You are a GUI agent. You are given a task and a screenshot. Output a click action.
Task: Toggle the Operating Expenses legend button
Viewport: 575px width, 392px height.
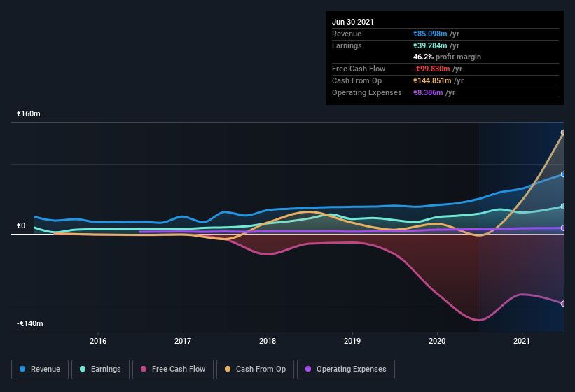click(345, 370)
